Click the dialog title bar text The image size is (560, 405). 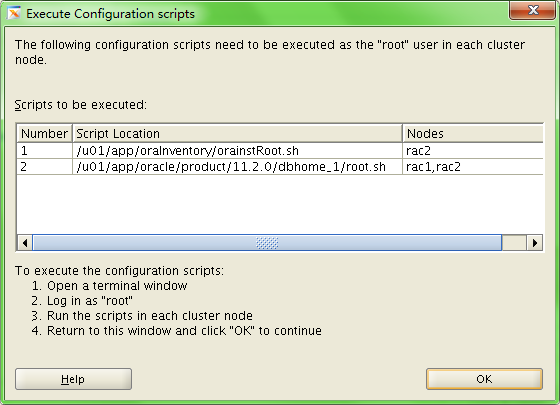[110, 14]
